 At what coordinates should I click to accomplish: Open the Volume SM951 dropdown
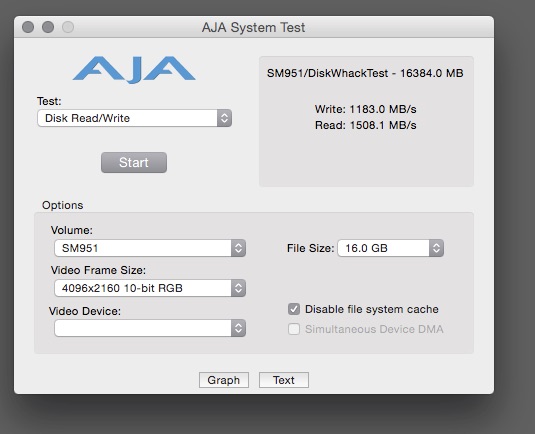[x=150, y=248]
